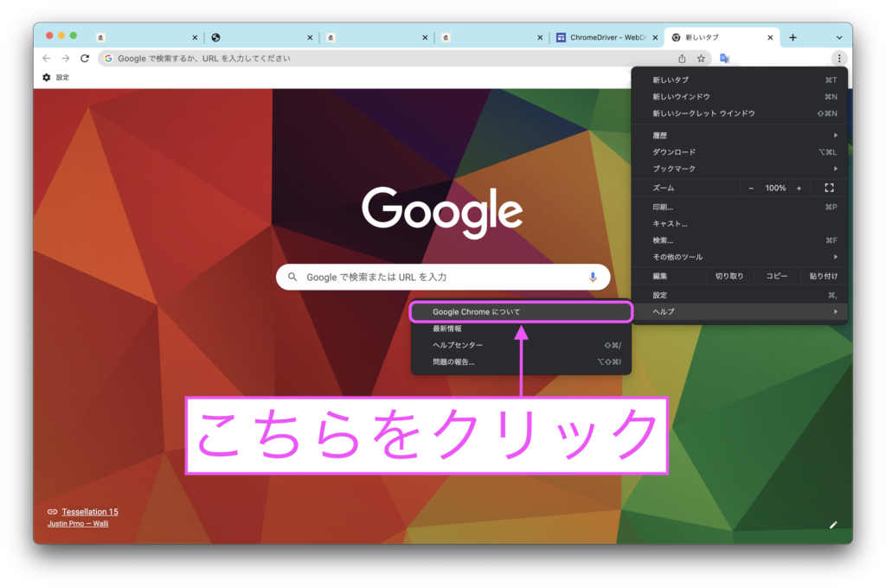Select ヘルプセンター in the help submenu

click(x=521, y=345)
